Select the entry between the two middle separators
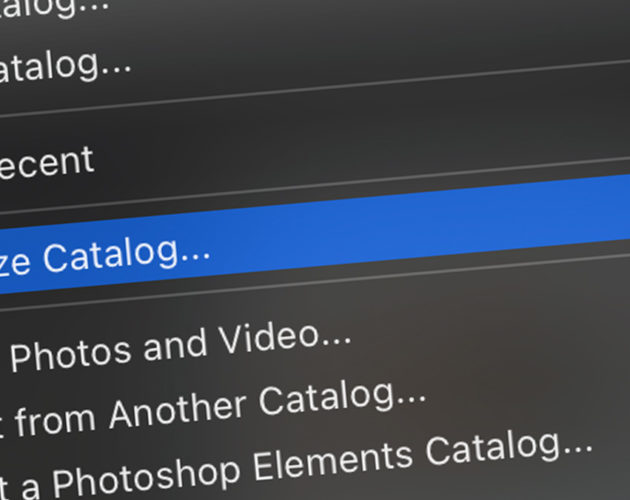Image resolution: width=630 pixels, height=500 pixels. 315,234
